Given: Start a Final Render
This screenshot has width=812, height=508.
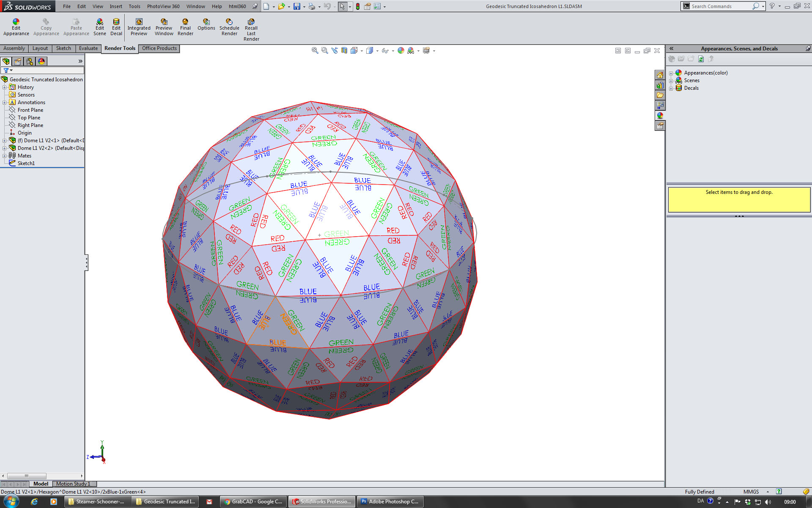Looking at the screenshot, I should coord(185,27).
